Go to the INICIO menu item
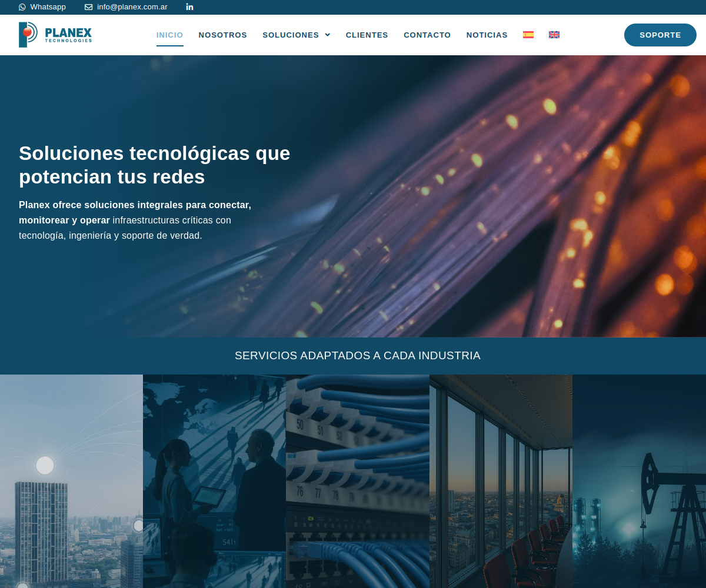 170,35
